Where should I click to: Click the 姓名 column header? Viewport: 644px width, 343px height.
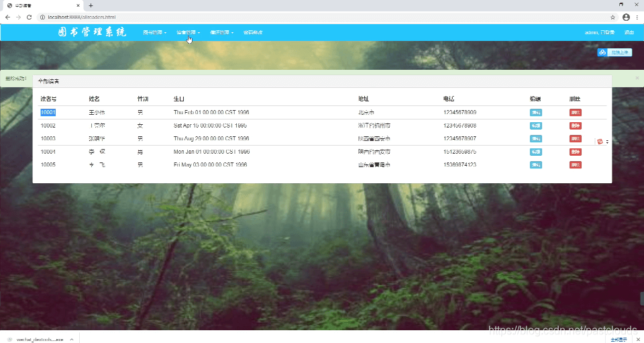pyautogui.click(x=94, y=99)
